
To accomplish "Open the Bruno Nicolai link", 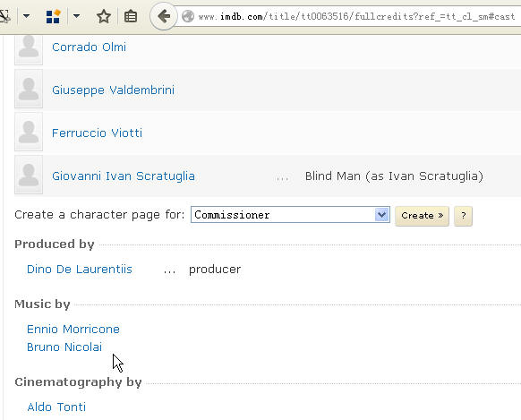I will (64, 347).
